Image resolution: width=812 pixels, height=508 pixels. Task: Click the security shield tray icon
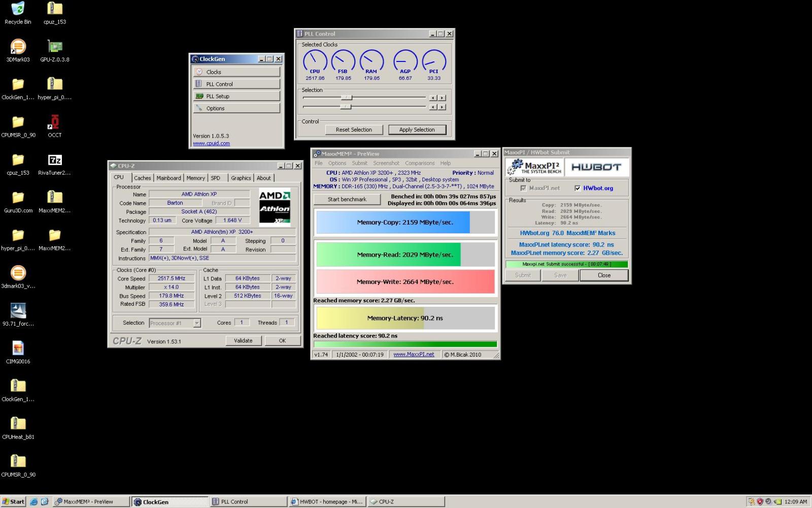(760, 501)
